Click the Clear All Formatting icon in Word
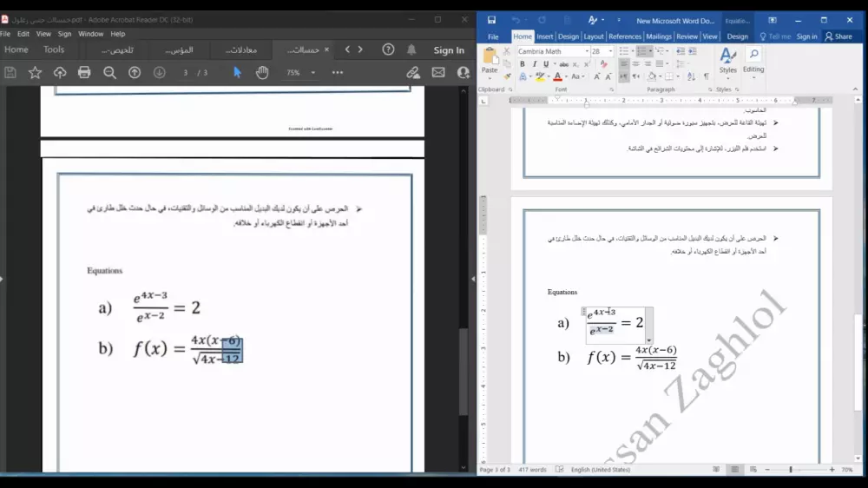The width and height of the screenshot is (868, 488). pos(604,64)
